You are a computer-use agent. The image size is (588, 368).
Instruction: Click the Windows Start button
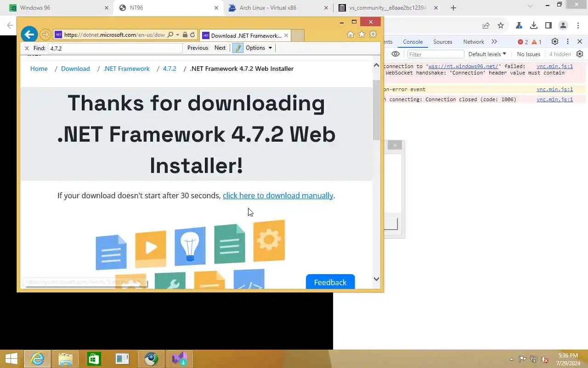11,359
